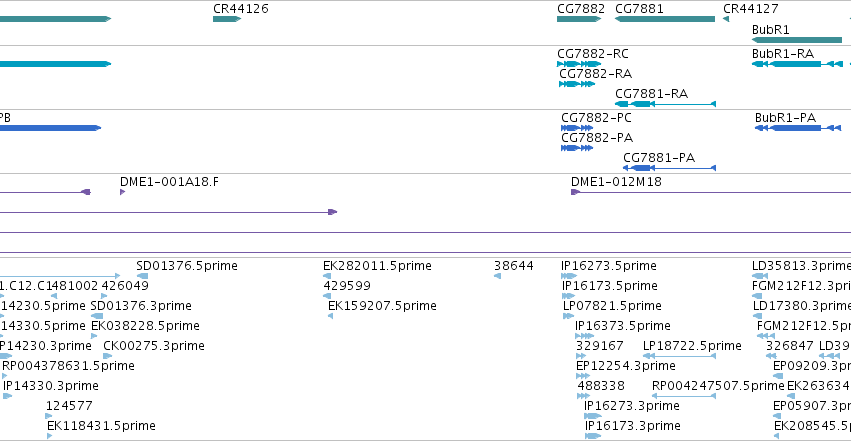Open the CG7881-PA coding feature
Screen dimensions: 851x441
click(669, 168)
